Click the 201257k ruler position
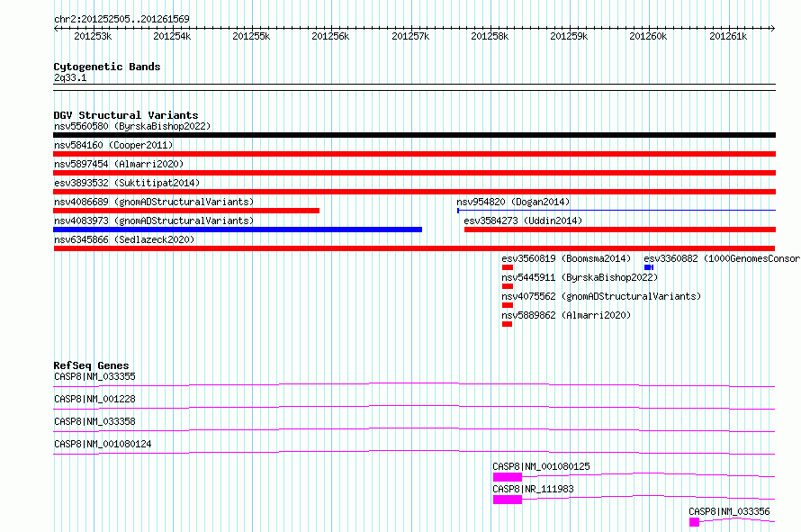 click(x=410, y=36)
